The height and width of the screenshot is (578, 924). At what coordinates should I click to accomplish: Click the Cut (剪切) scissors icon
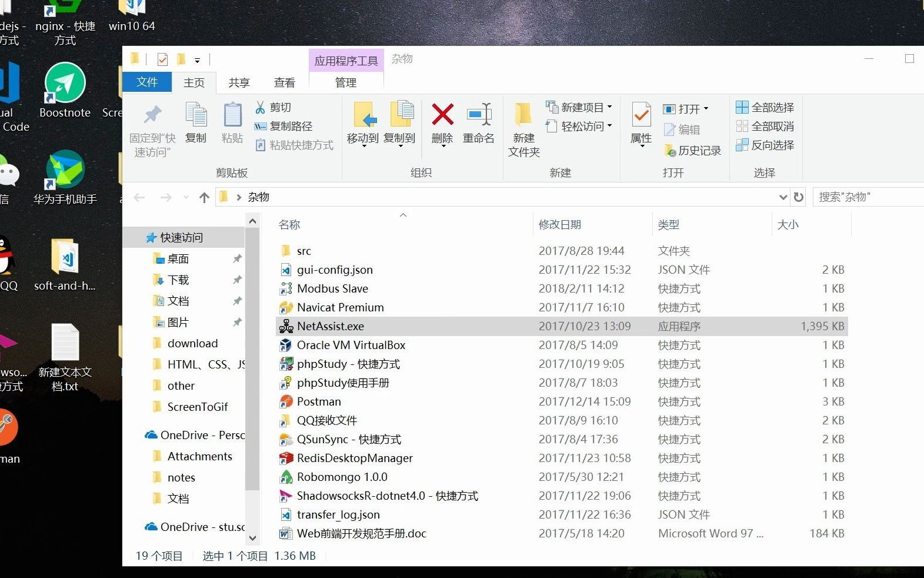[x=260, y=107]
